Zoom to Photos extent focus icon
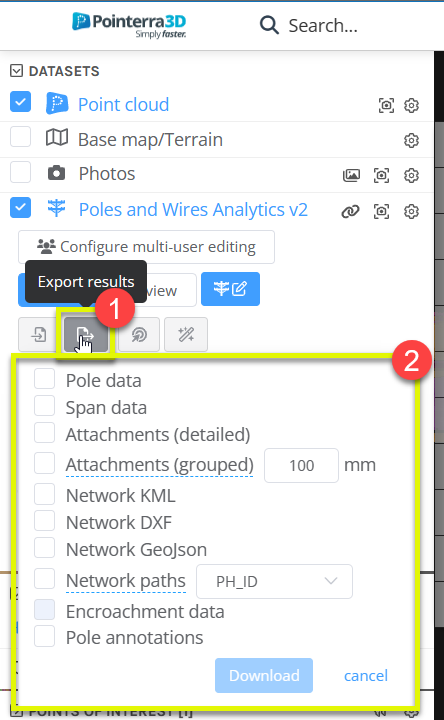The image size is (444, 720). (x=382, y=175)
